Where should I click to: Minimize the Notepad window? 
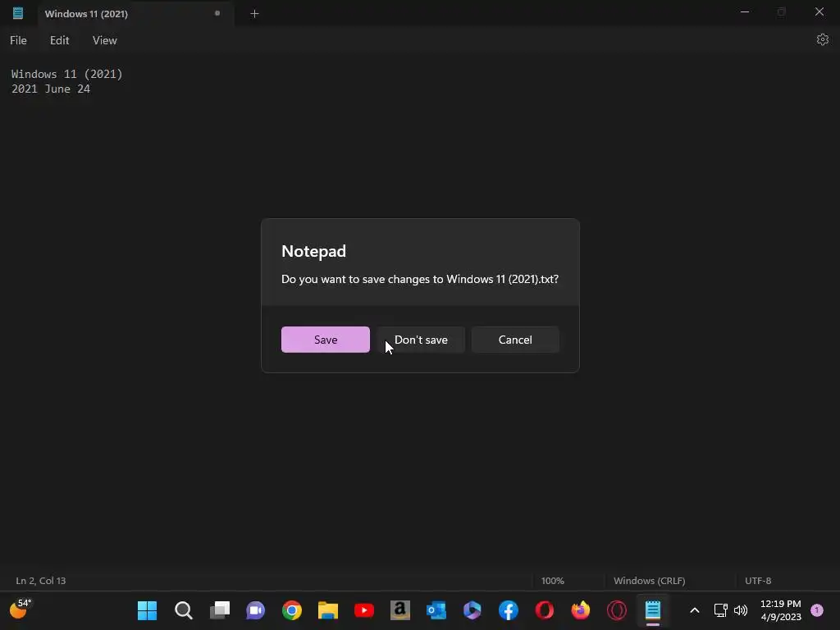745,11
